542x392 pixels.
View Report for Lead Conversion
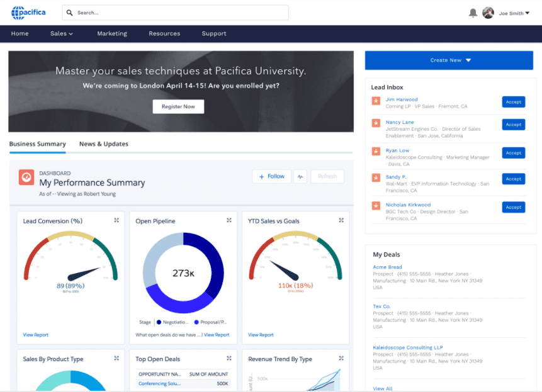click(x=36, y=335)
